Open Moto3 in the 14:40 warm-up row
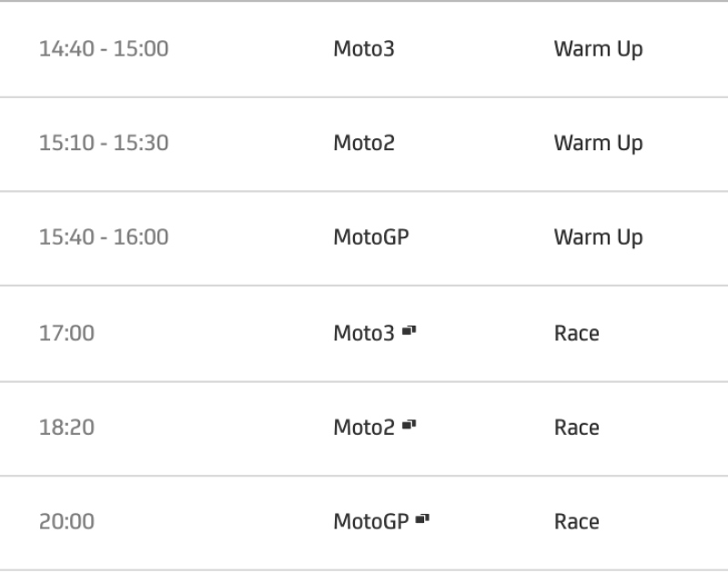The height and width of the screenshot is (573, 728). (364, 49)
